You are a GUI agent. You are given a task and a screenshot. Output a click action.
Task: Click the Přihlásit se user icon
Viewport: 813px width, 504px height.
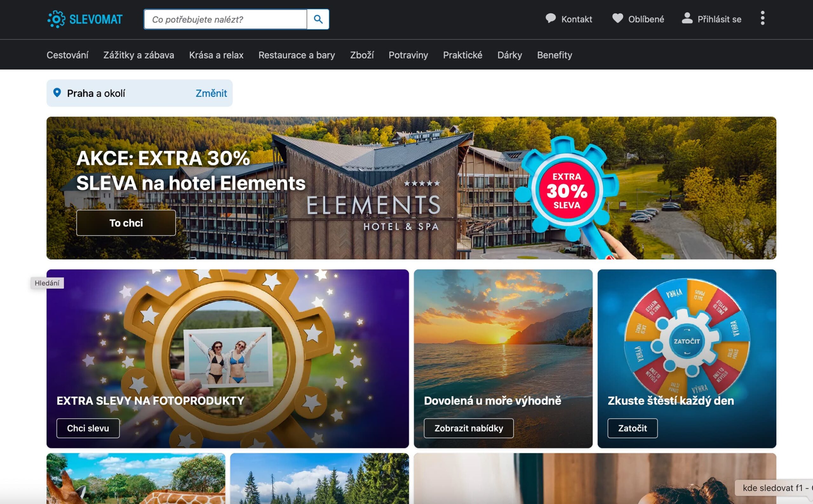687,18
